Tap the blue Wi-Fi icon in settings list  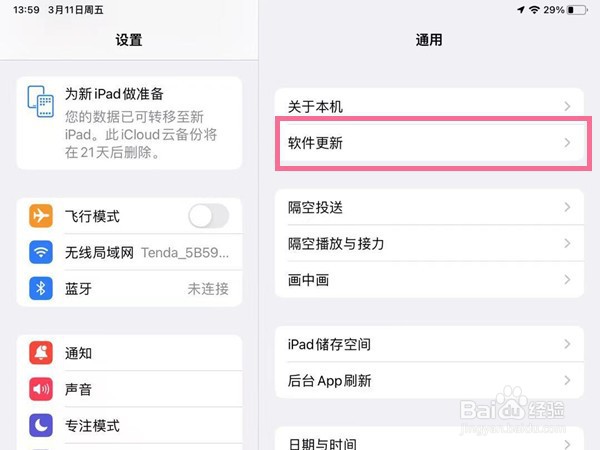tap(41, 252)
